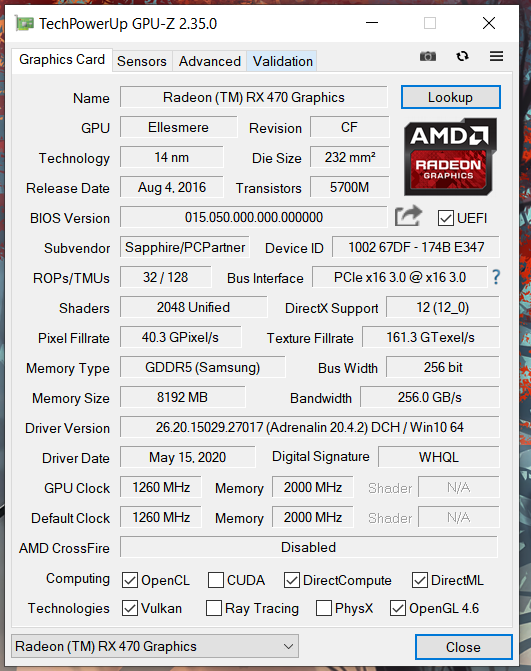Toggle the Vulkan checkbox
531x671 pixels.
click(130, 608)
